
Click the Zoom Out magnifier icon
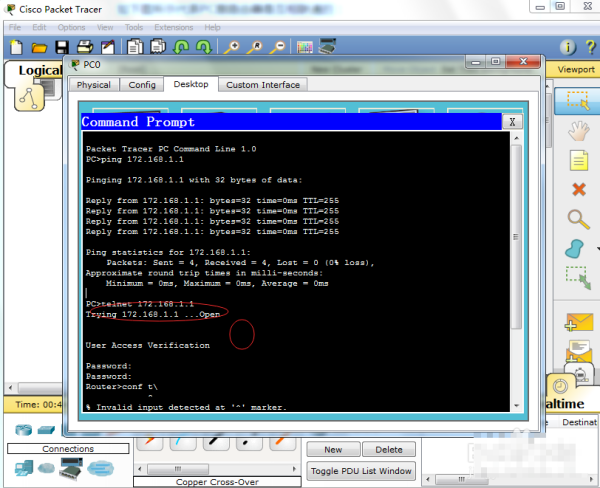[277, 47]
